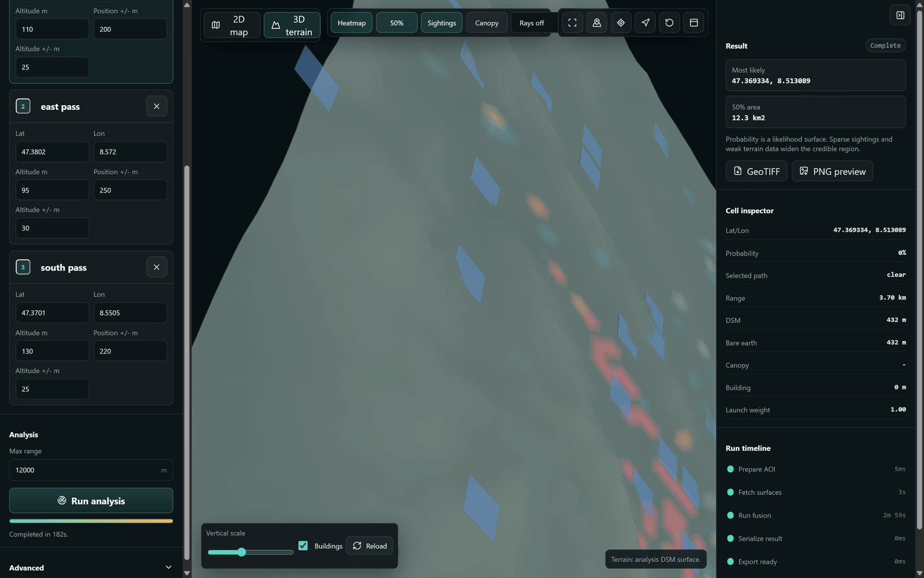
Task: Select the 50% area 12.3 km2 value
Action: tap(748, 118)
